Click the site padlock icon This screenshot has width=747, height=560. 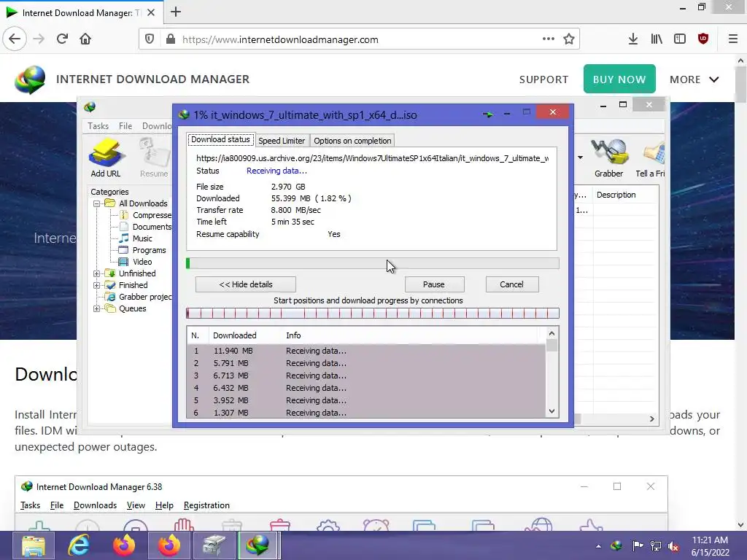click(x=171, y=39)
